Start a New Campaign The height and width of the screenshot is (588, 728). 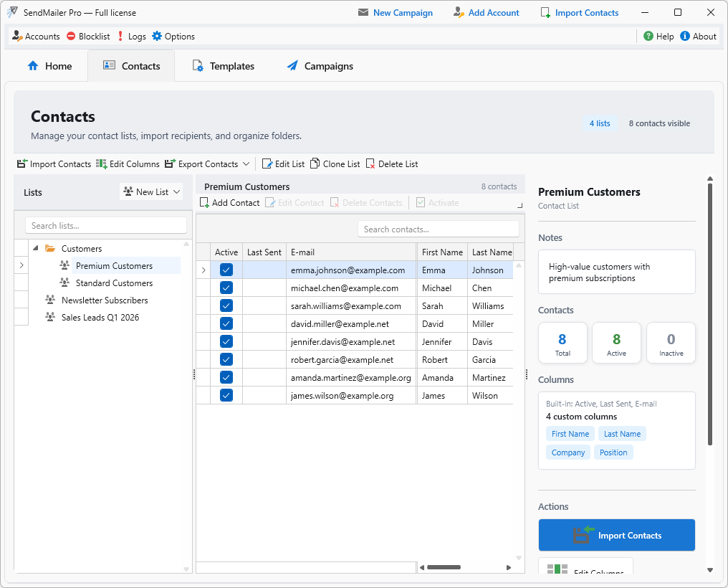395,12
